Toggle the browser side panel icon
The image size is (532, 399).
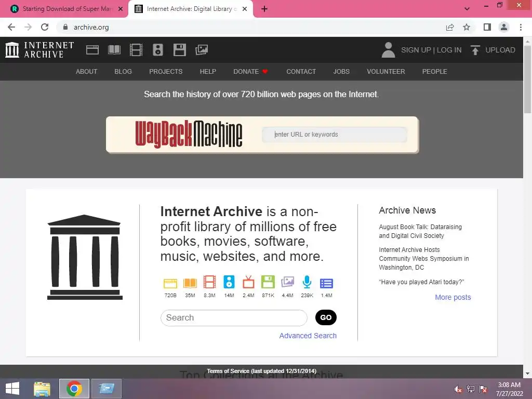pyautogui.click(x=487, y=27)
